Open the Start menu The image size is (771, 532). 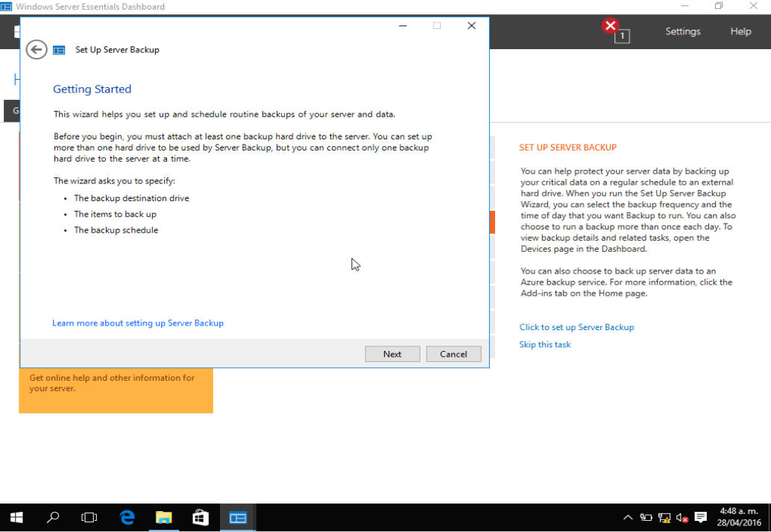click(x=16, y=516)
